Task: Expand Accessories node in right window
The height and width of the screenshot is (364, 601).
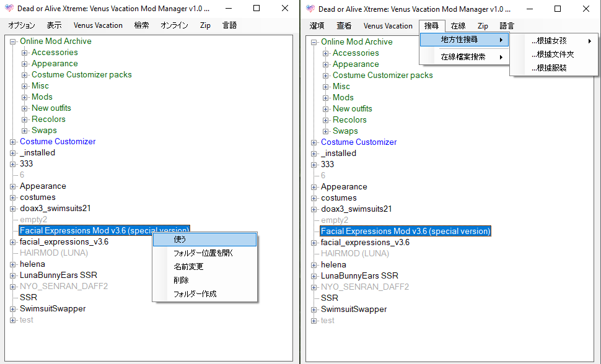Action: point(325,54)
